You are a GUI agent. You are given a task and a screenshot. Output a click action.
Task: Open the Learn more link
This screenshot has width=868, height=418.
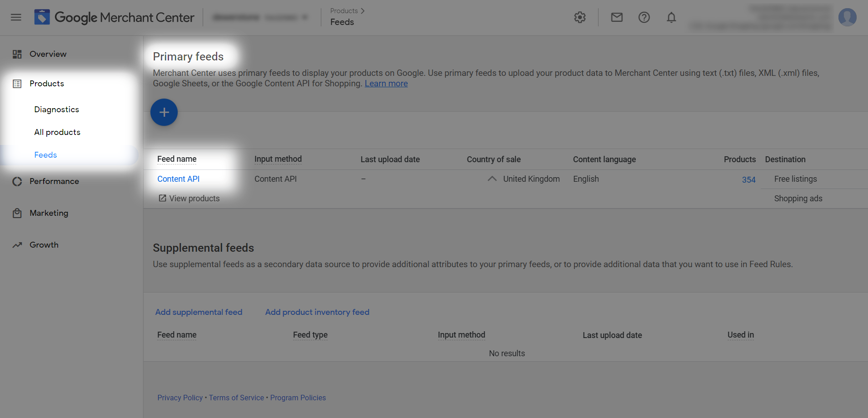(x=386, y=84)
